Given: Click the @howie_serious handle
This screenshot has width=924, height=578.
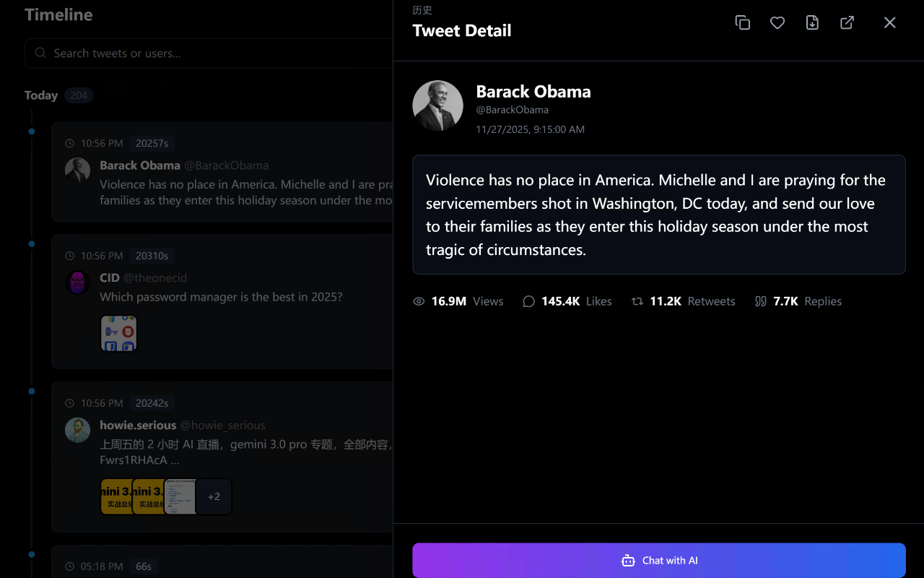Looking at the screenshot, I should coord(223,426).
